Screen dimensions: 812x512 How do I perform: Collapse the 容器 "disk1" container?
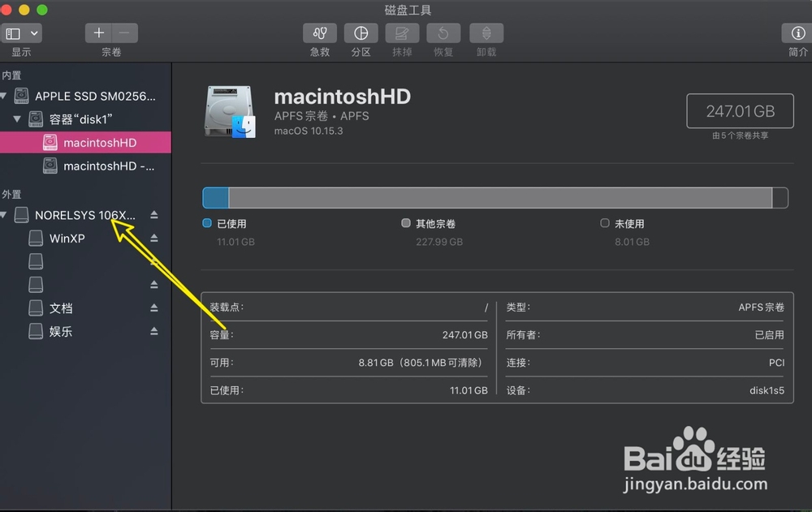click(17, 119)
